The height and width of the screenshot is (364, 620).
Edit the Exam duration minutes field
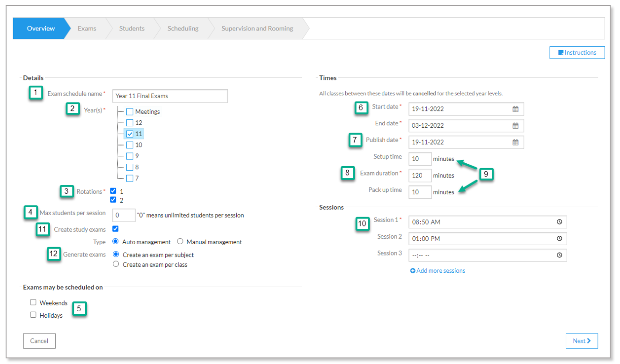tap(420, 175)
